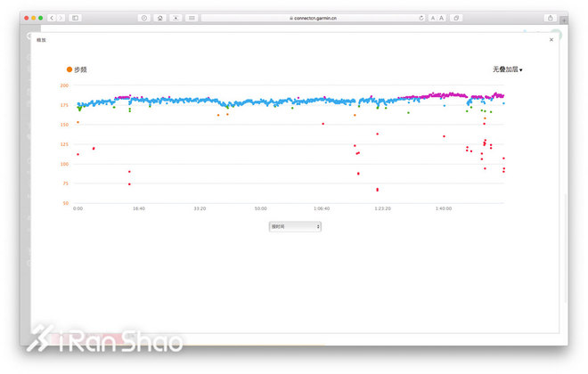588x374 pixels.
Task: Go to the Safari home page
Action: (x=159, y=18)
